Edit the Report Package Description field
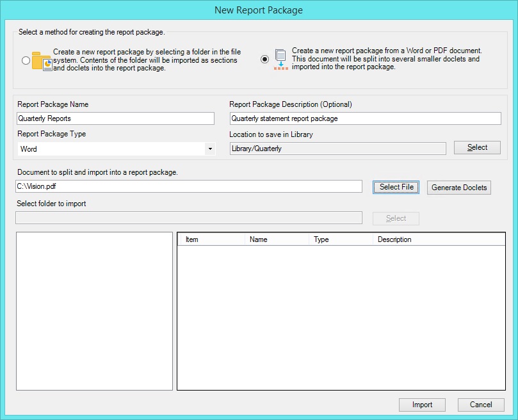Screen dimensions: 518x420 [365, 118]
